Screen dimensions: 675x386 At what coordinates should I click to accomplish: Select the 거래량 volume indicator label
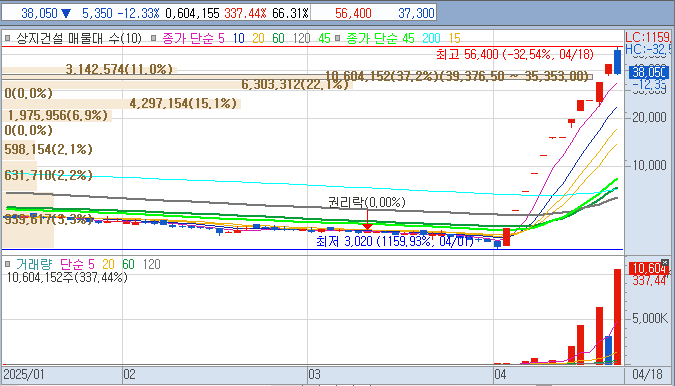point(34,264)
